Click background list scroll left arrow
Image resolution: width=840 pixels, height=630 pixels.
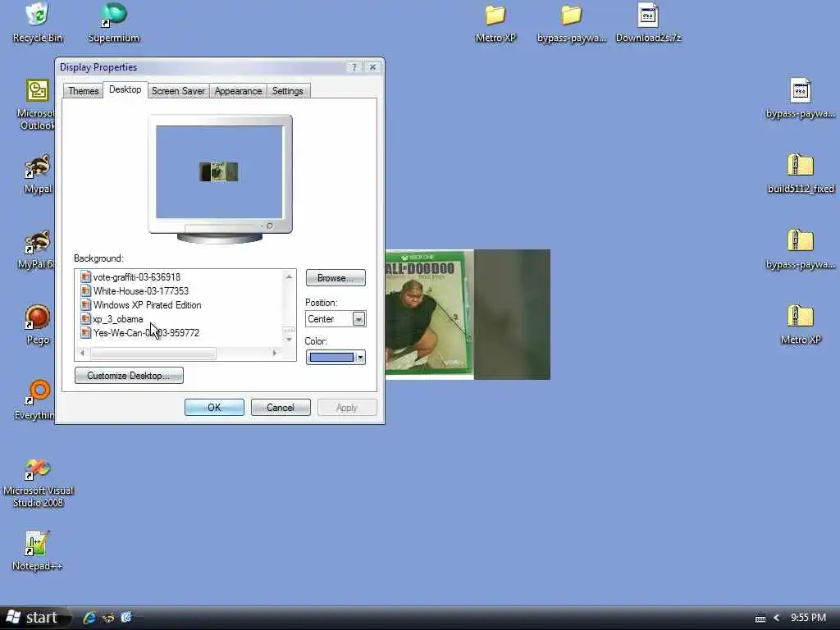click(82, 353)
